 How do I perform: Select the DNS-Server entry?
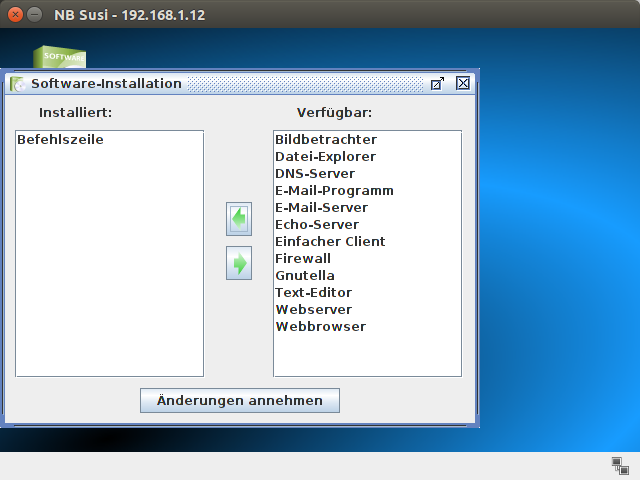pyautogui.click(x=315, y=174)
